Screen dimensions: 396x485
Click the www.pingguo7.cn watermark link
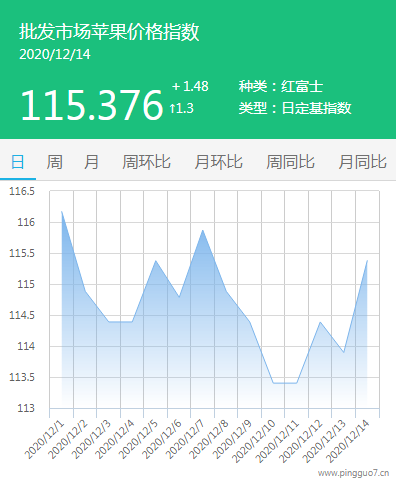353,473
